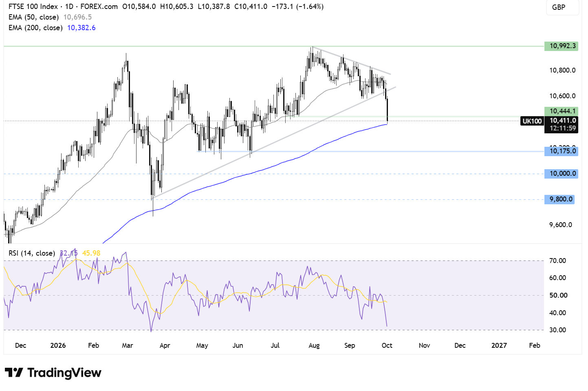Click the current price label 10,411.0
This screenshot has height=391, width=588.
coord(562,120)
